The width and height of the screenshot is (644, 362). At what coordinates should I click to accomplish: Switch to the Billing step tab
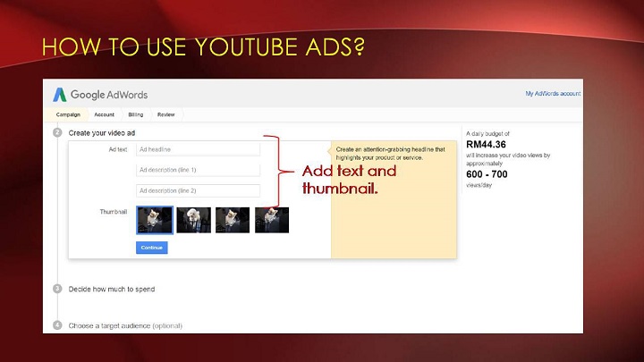point(136,114)
